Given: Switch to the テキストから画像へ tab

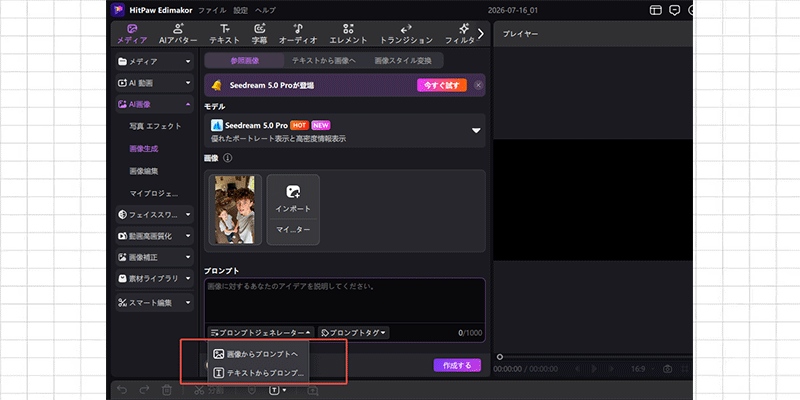Looking at the screenshot, I should (323, 61).
